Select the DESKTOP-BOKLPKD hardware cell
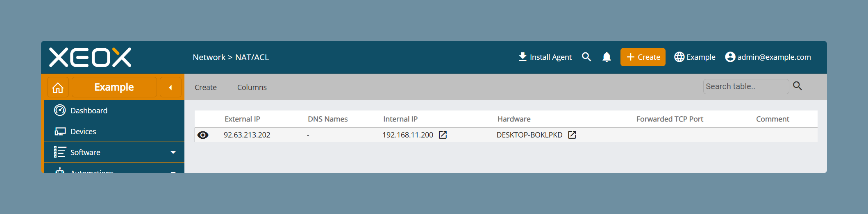This screenshot has height=214, width=868. point(529,135)
